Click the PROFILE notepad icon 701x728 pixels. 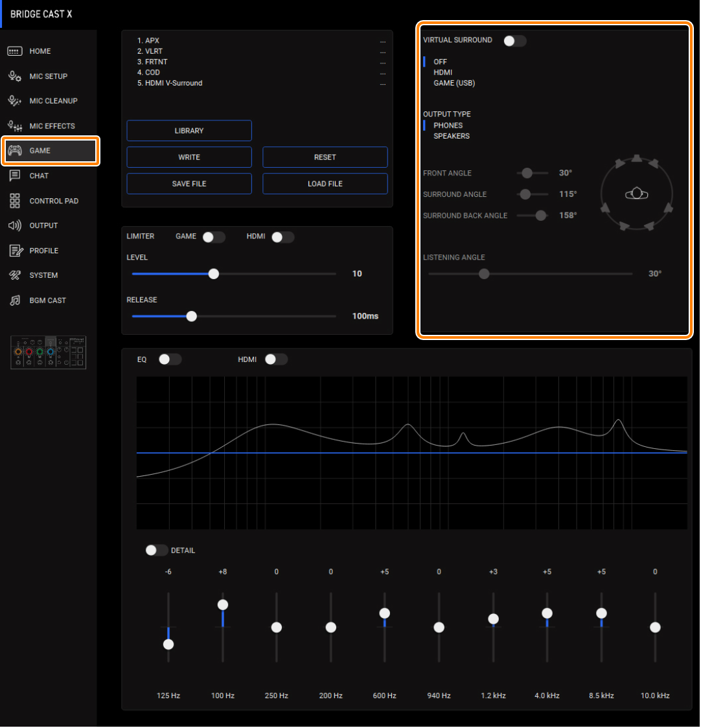point(16,251)
